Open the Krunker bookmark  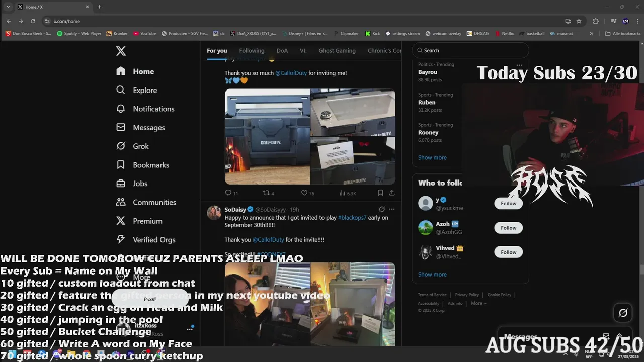pos(117,33)
